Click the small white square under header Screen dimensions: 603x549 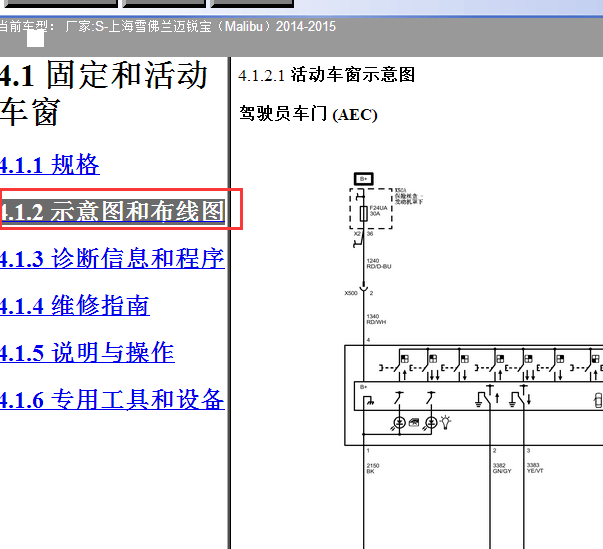point(35,39)
